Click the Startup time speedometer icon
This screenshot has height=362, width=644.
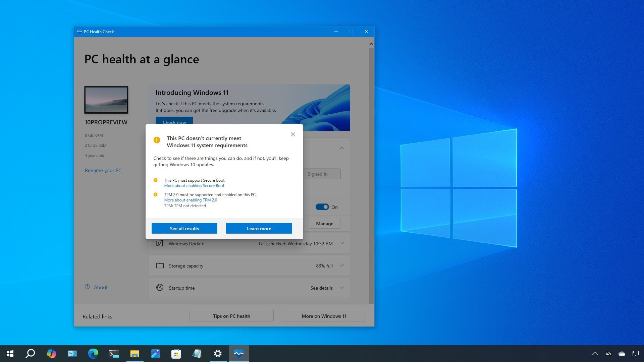(160, 288)
